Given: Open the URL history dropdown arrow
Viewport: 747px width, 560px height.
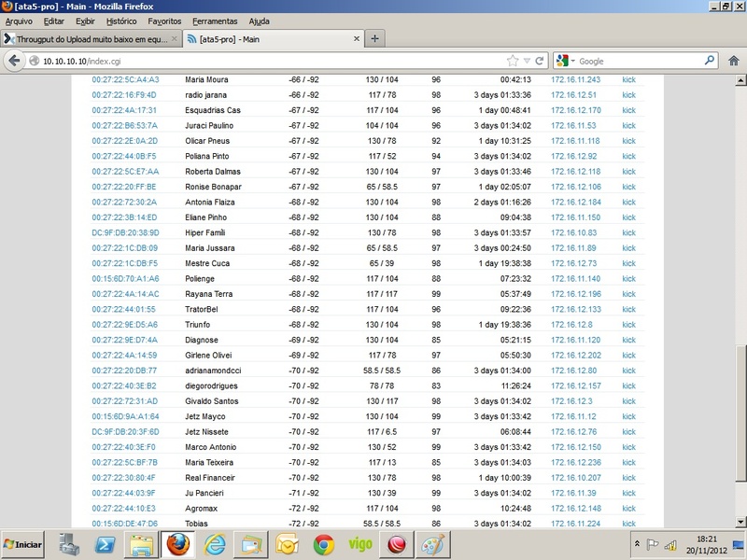Looking at the screenshot, I should [x=527, y=61].
